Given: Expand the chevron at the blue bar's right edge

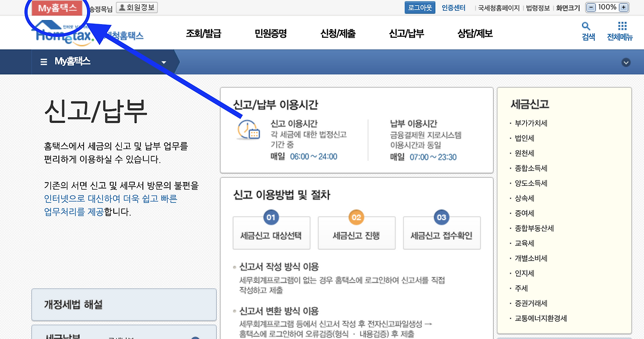Looking at the screenshot, I should [626, 62].
